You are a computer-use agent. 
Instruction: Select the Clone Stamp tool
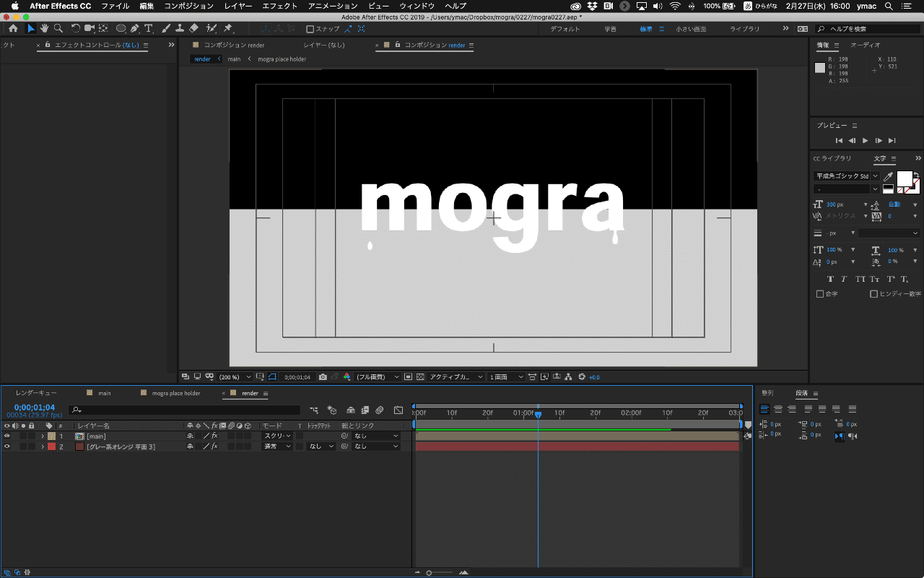(180, 29)
